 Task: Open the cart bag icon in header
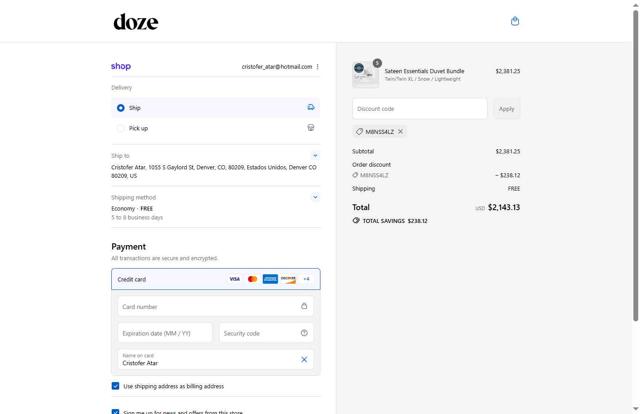[515, 21]
